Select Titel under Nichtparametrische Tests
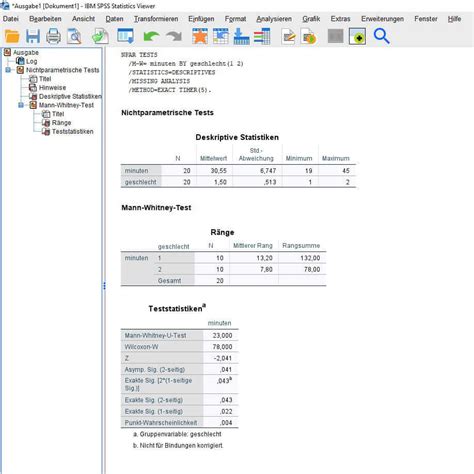 point(45,79)
